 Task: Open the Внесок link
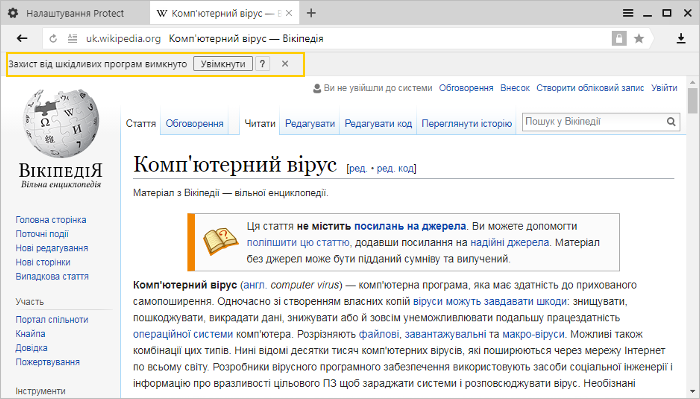pyautogui.click(x=515, y=88)
